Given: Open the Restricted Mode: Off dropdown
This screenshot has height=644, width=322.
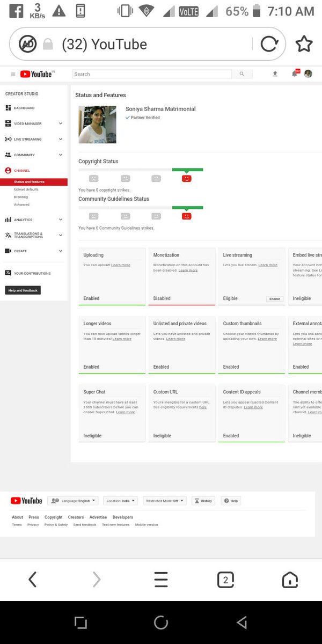Looking at the screenshot, I should (165, 501).
